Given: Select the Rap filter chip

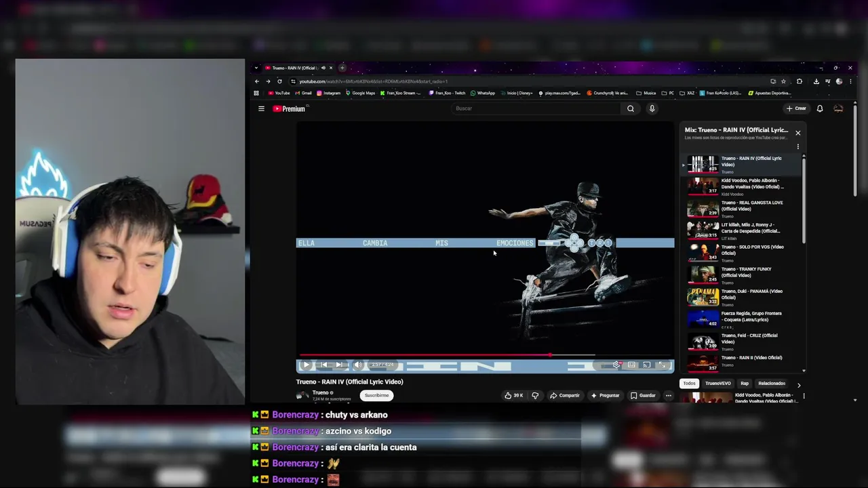Looking at the screenshot, I should 745,384.
